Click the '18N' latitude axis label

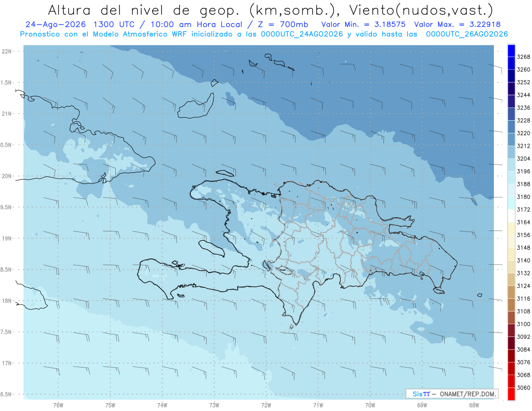click(7, 301)
